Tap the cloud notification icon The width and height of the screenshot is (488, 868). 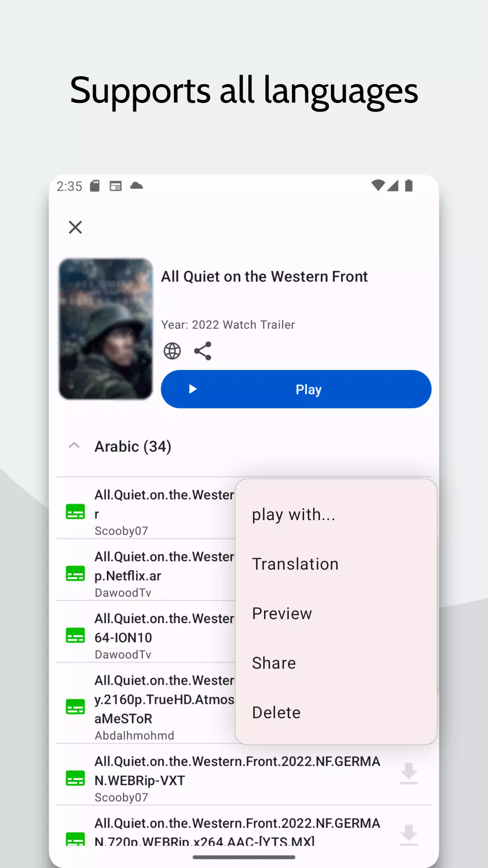[x=136, y=186]
